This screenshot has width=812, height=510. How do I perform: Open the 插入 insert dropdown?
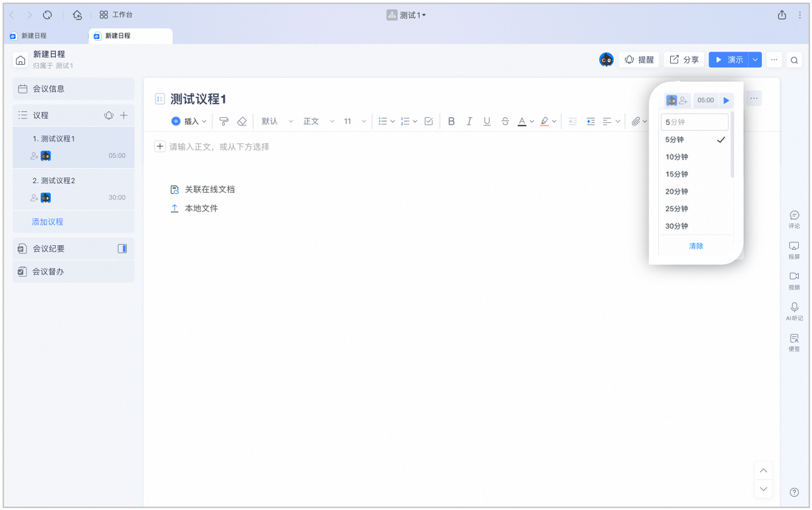(189, 121)
